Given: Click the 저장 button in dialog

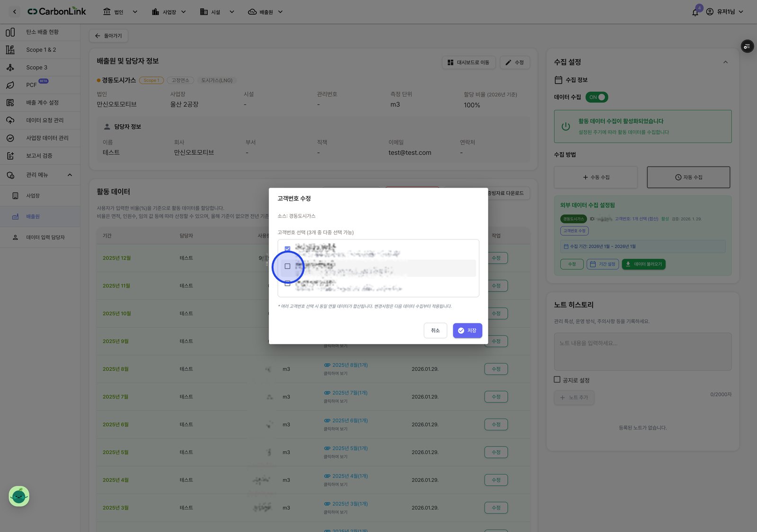Looking at the screenshot, I should (467, 331).
